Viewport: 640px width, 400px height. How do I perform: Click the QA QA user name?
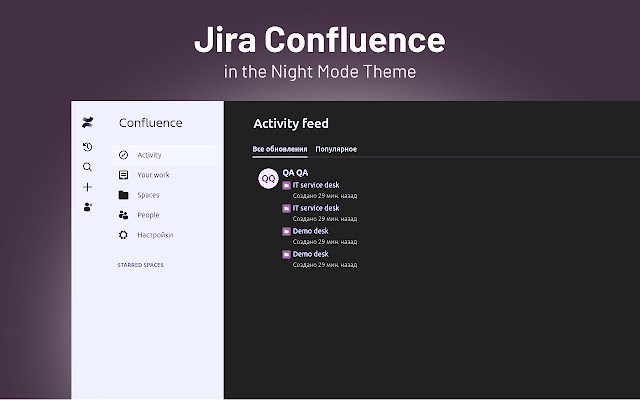(x=295, y=172)
